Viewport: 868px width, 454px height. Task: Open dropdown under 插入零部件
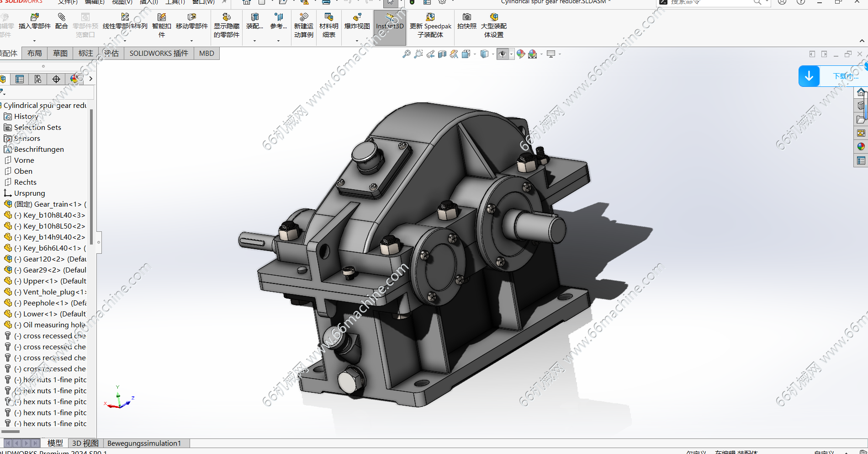[34, 41]
